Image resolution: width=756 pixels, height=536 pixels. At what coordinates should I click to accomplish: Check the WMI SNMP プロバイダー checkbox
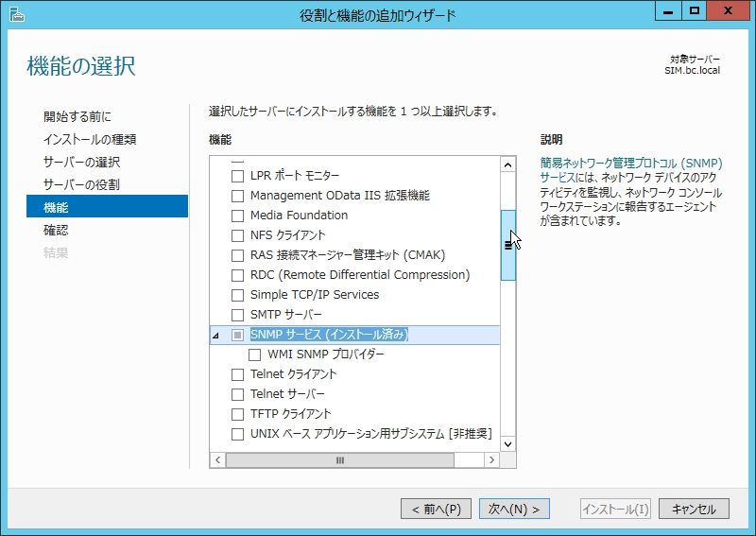[254, 354]
